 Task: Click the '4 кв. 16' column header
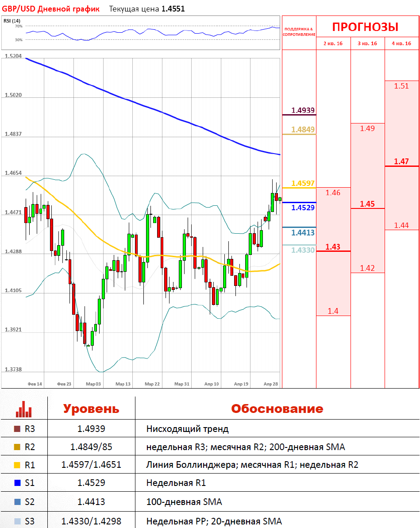(401, 43)
